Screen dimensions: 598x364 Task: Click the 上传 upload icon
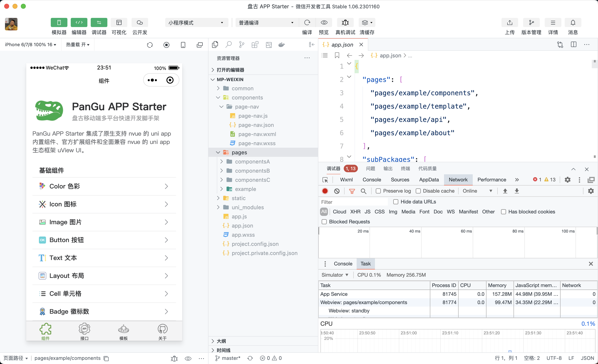(x=510, y=22)
